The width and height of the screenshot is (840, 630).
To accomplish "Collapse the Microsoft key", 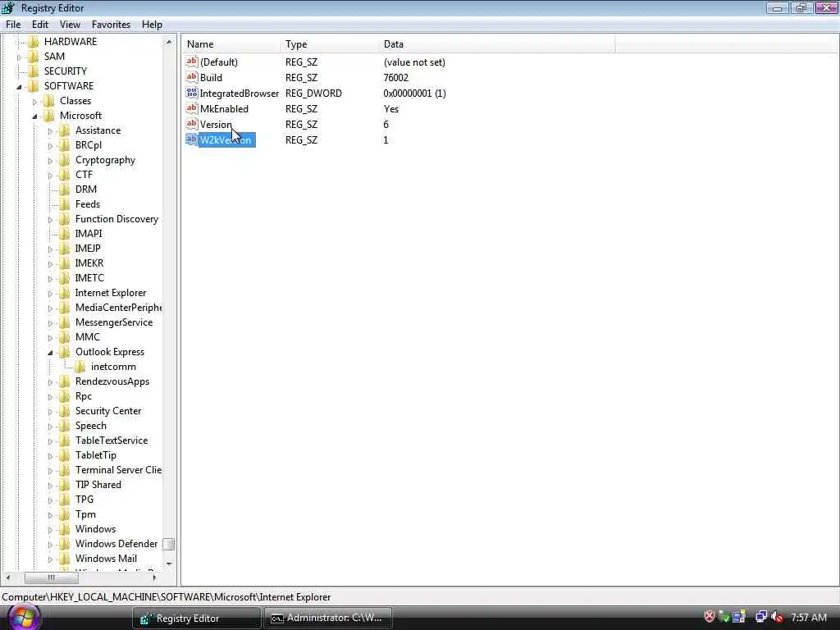I will 34,116.
